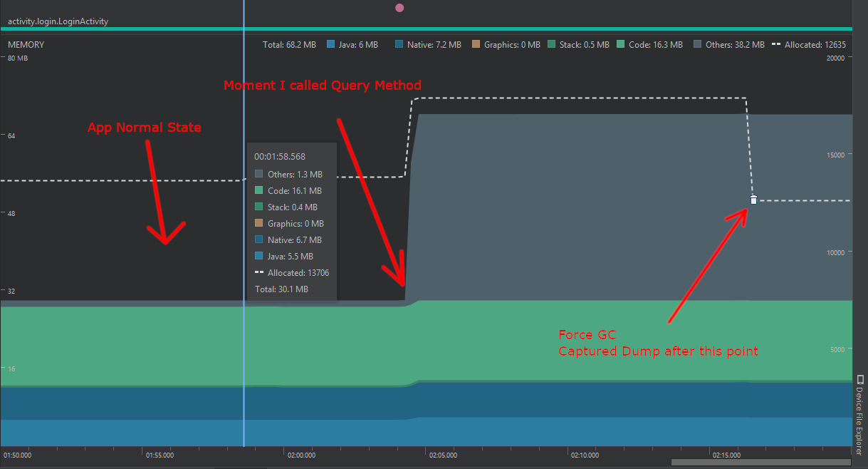Click the Others 1.3 MB swatch in the tooltip
The image size is (868, 469).
click(x=260, y=174)
